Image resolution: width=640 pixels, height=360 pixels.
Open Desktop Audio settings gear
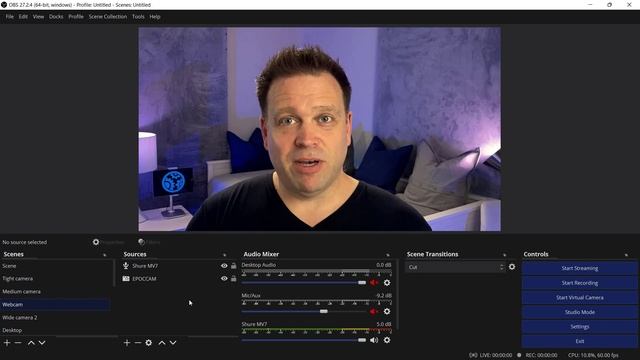tap(387, 282)
